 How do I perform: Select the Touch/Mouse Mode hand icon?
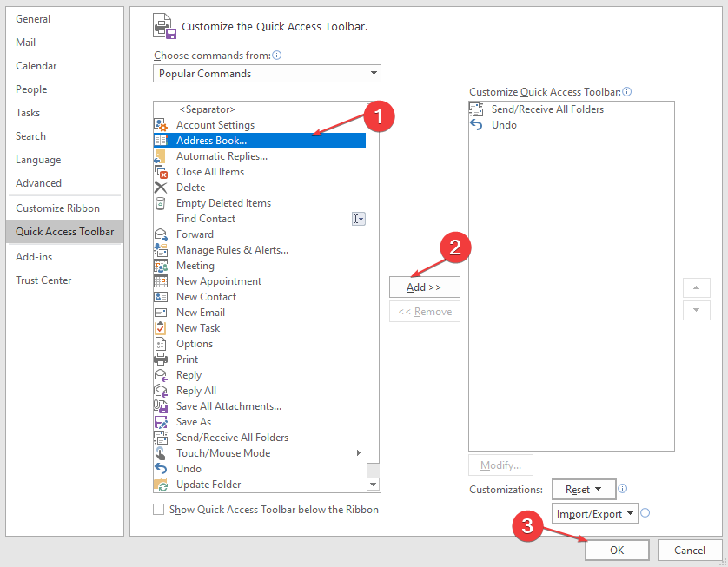pos(161,453)
